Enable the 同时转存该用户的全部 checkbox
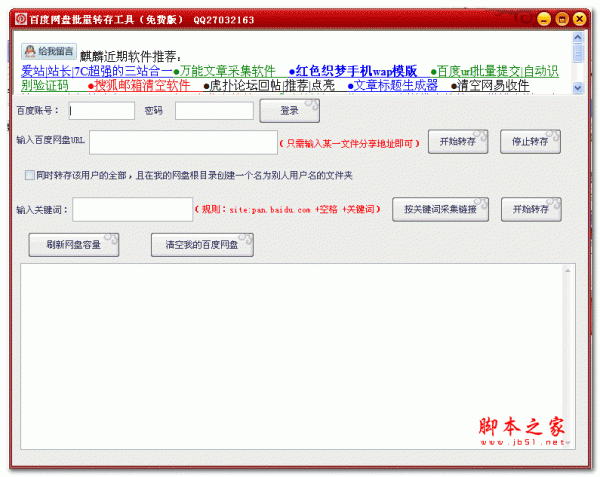The width and height of the screenshot is (600, 477). 30,175
